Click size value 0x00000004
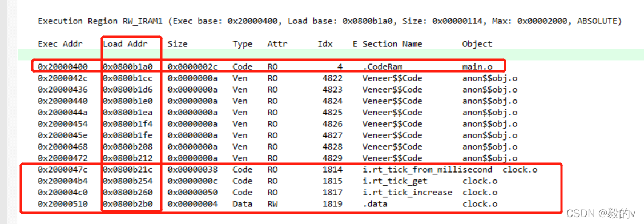This screenshot has width=644, height=224. click(192, 204)
